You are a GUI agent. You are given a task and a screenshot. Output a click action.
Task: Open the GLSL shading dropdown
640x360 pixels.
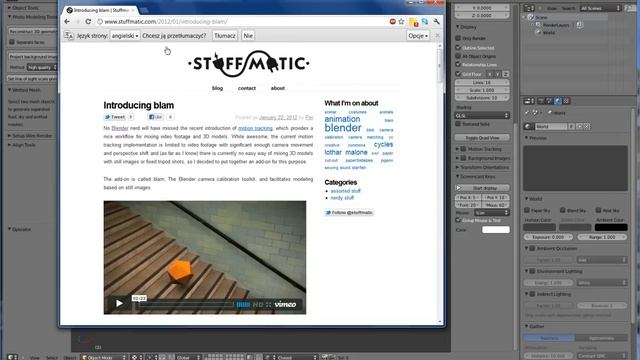coord(482,116)
